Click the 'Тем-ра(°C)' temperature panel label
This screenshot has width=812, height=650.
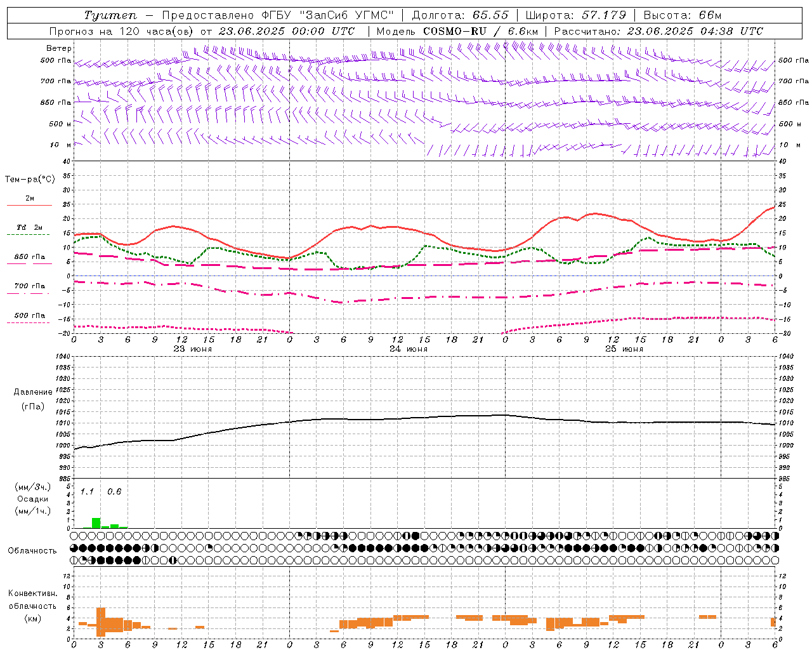tap(30, 180)
